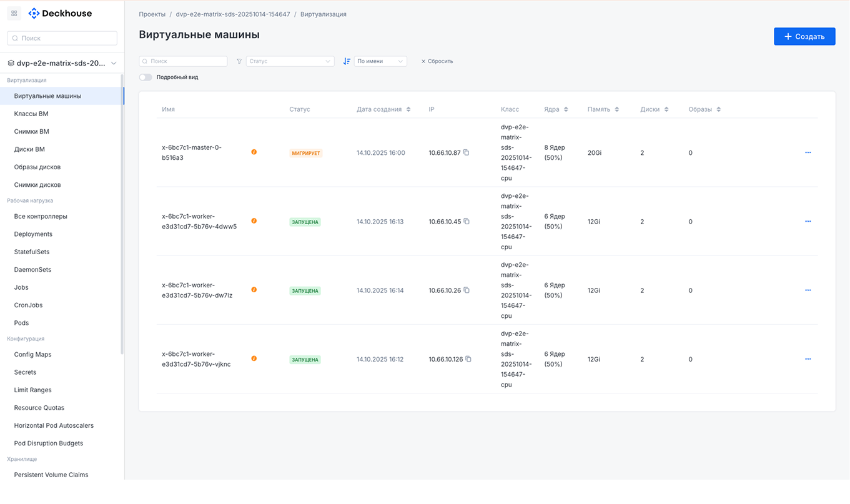Copy IP address 10.66.10.87
Screen dimensions: 850x504
[466, 152]
